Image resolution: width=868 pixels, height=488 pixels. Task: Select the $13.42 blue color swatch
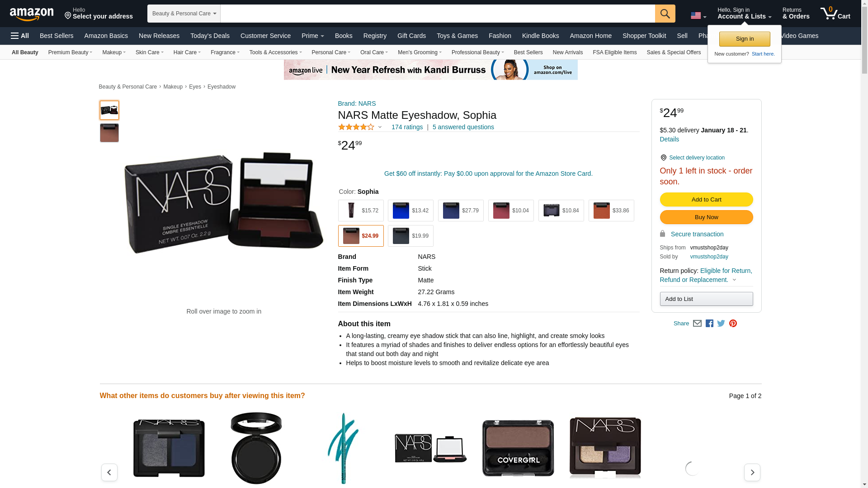click(410, 211)
